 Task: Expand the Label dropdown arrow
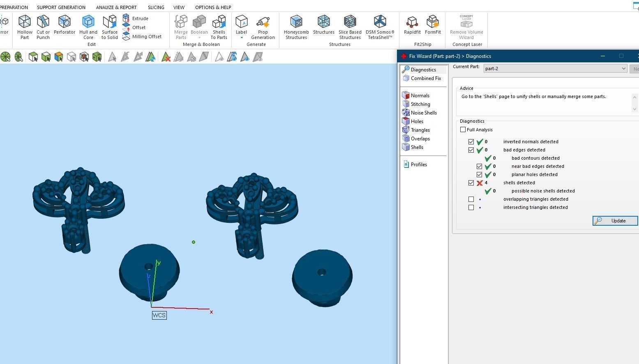242,38
